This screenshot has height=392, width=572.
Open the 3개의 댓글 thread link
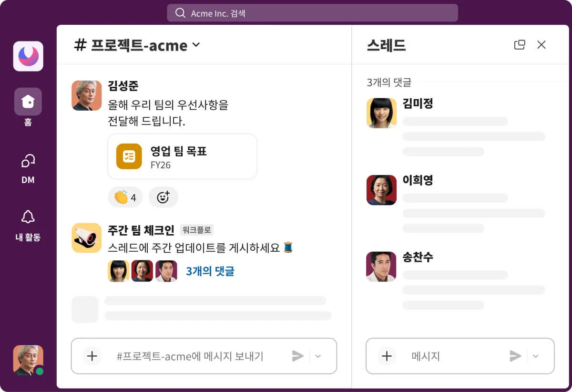210,271
